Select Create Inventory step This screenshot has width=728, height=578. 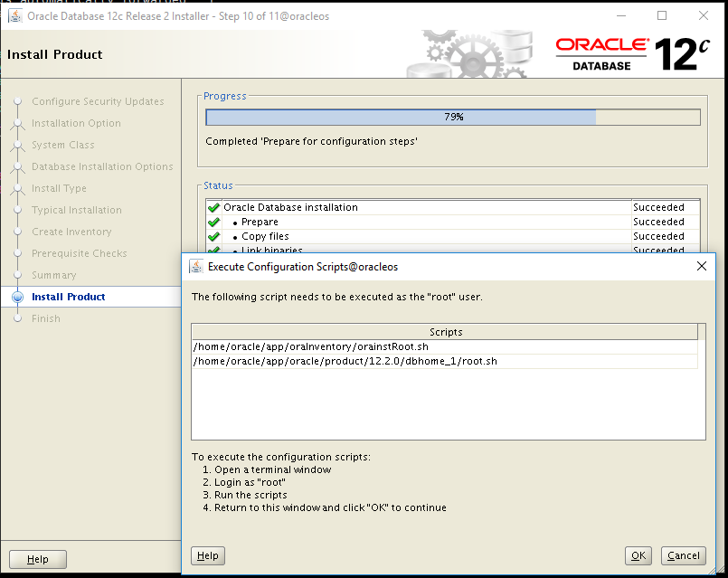pos(71,232)
